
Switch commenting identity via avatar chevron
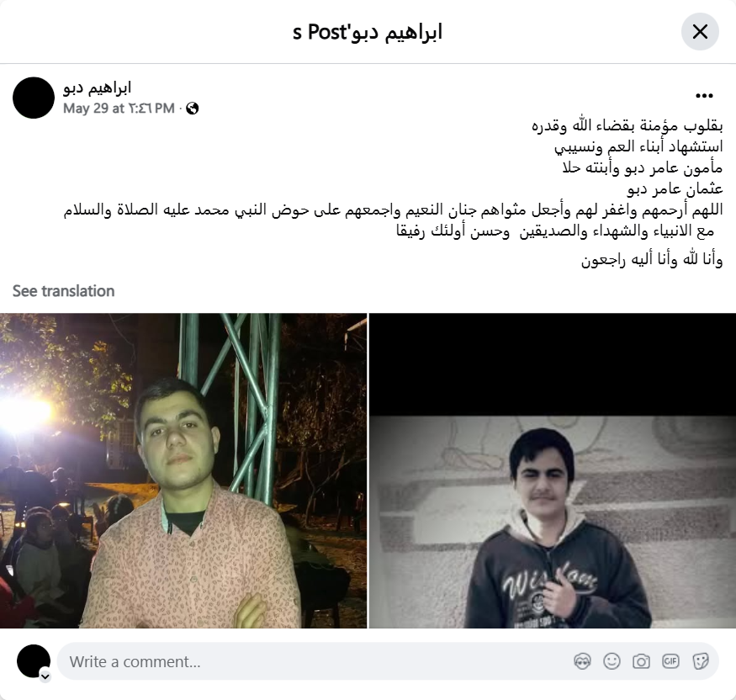point(45,676)
